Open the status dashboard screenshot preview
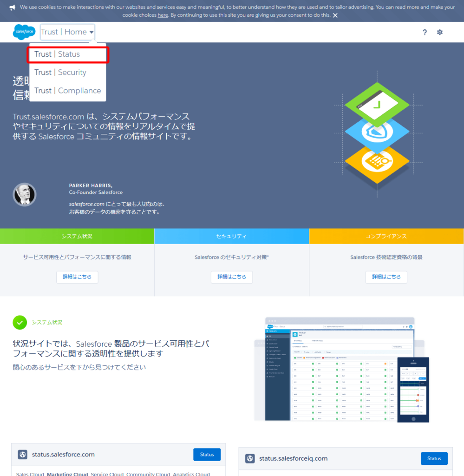Image resolution: width=464 pixels, height=476 pixels. tap(341, 370)
